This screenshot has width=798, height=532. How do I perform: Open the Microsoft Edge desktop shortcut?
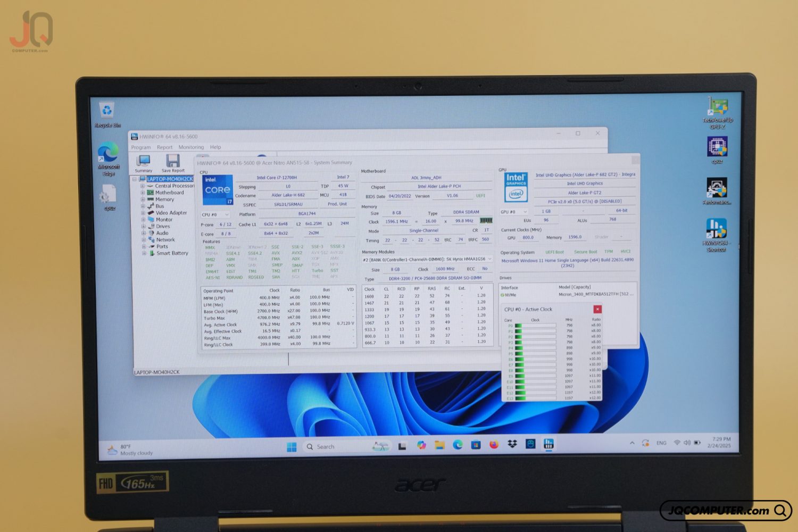coord(109,159)
